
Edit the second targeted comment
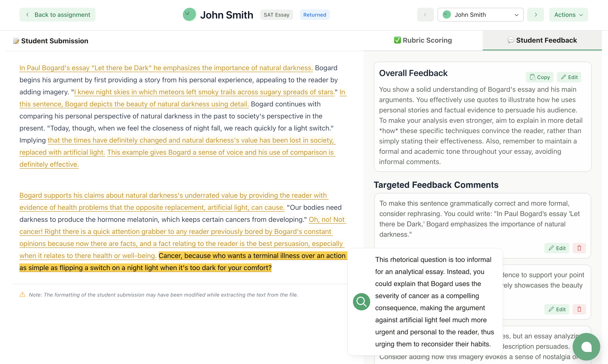(556, 309)
